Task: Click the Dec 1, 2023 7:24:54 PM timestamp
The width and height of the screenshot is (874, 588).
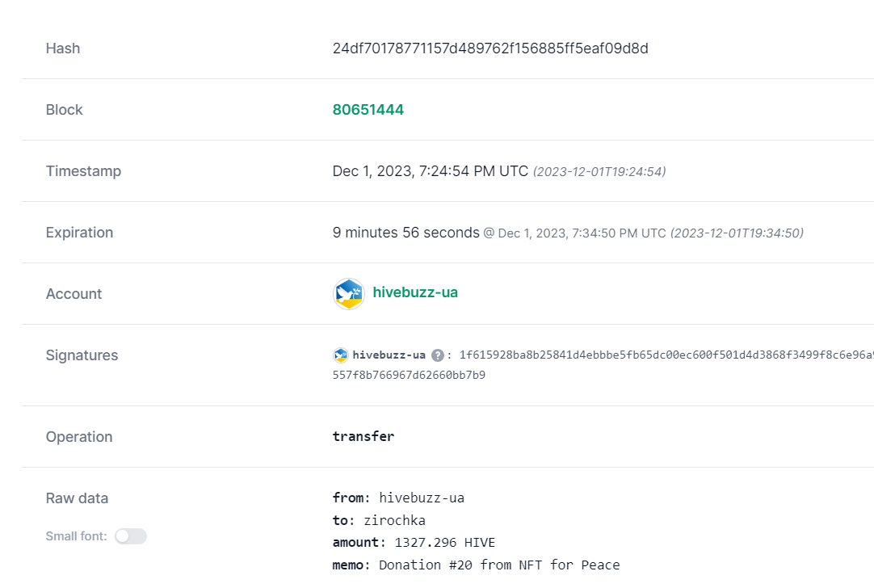Action: coord(431,171)
